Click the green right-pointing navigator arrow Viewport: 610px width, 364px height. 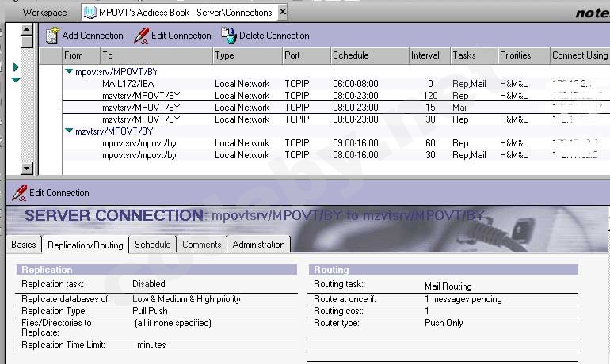point(15,67)
